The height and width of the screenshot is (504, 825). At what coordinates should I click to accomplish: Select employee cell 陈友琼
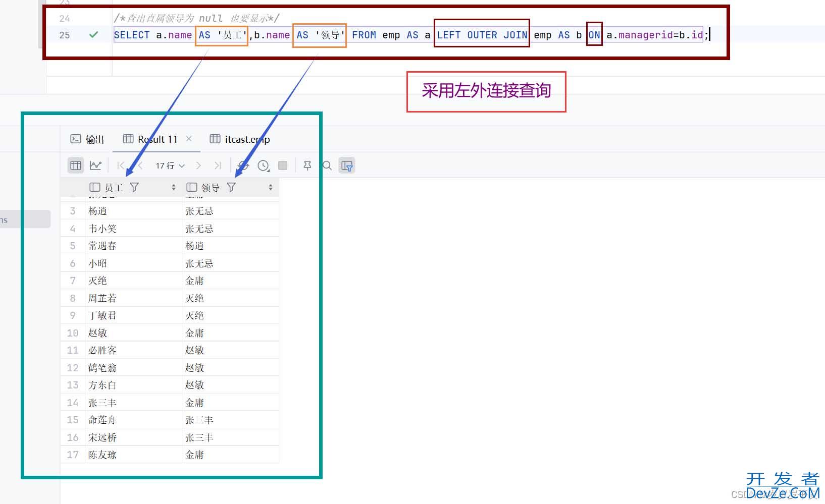pyautogui.click(x=133, y=455)
